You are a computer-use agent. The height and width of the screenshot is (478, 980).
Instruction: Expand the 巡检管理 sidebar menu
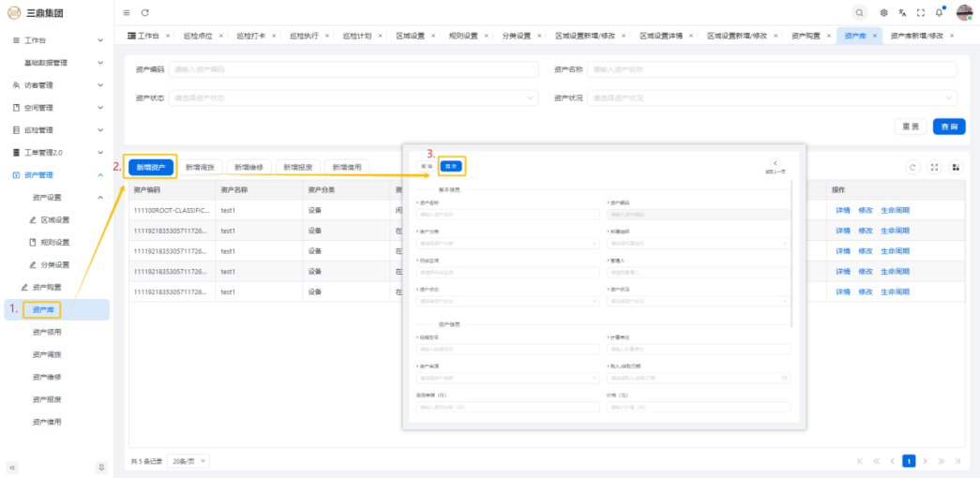point(56,130)
